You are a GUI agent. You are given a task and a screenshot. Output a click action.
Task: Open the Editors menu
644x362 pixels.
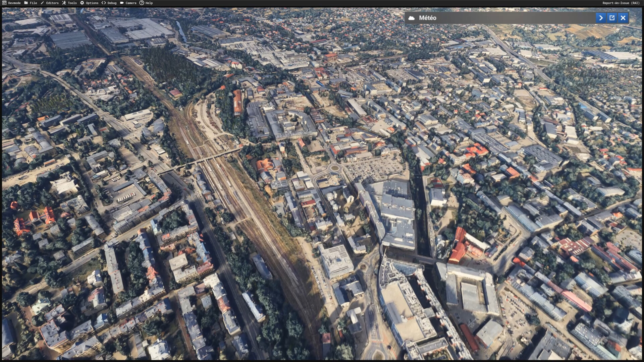[52, 3]
